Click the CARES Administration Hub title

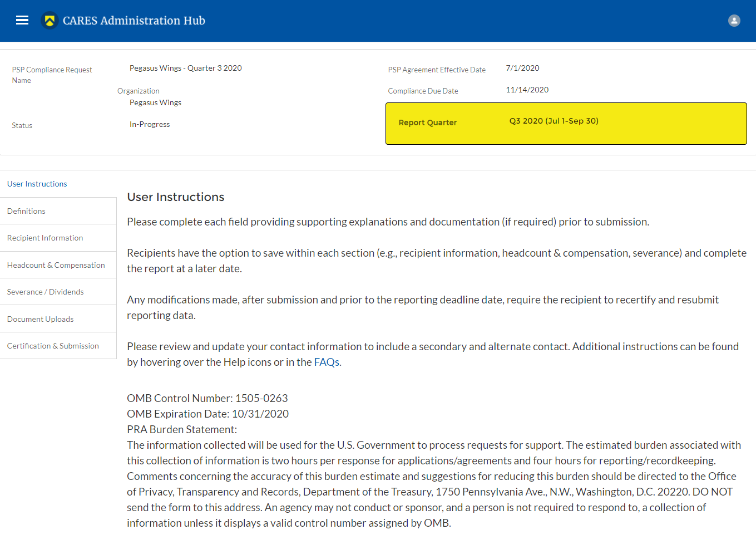pos(134,21)
